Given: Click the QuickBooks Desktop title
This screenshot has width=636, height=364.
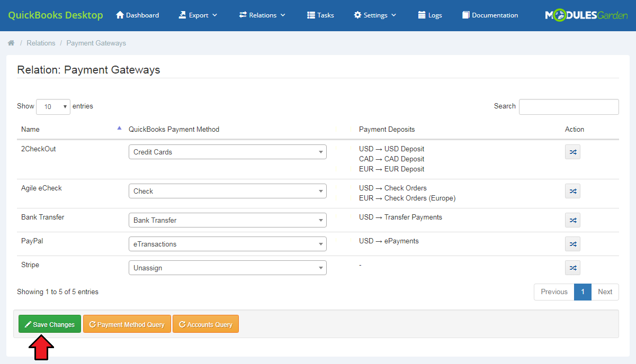Looking at the screenshot, I should [56, 15].
